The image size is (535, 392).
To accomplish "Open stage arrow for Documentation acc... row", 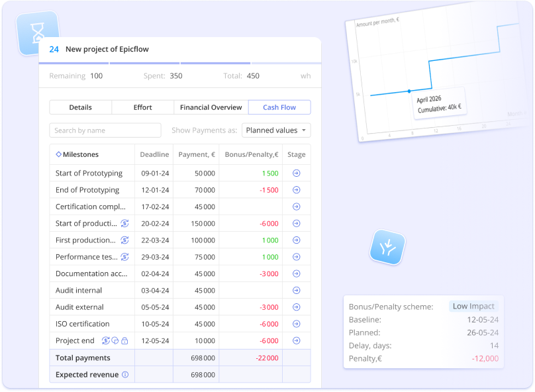I will (x=296, y=273).
